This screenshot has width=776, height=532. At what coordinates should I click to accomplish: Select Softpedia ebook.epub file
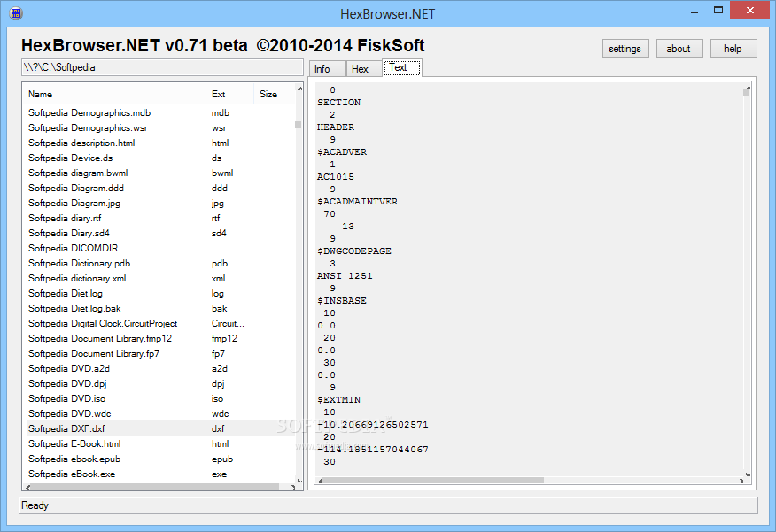[x=159, y=459]
